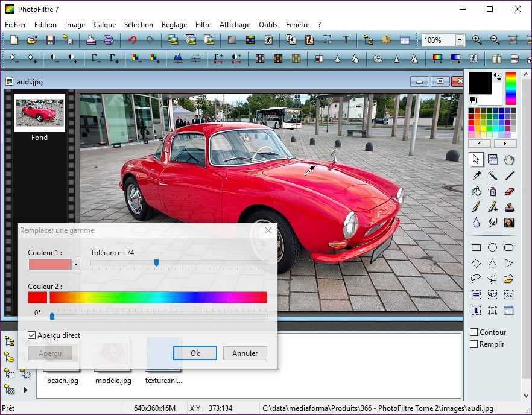
Task: Click the Text tool icon
Action: [x=346, y=40]
